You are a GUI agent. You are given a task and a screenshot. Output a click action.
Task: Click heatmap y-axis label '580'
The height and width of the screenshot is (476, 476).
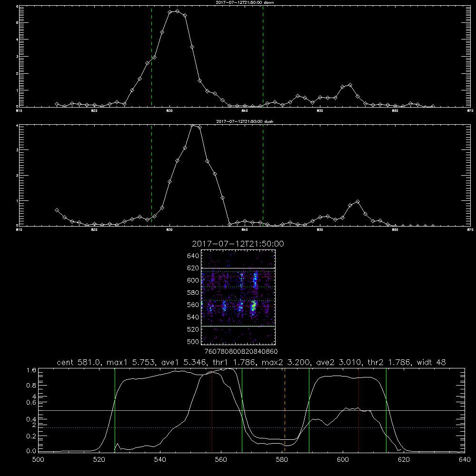[193, 293]
